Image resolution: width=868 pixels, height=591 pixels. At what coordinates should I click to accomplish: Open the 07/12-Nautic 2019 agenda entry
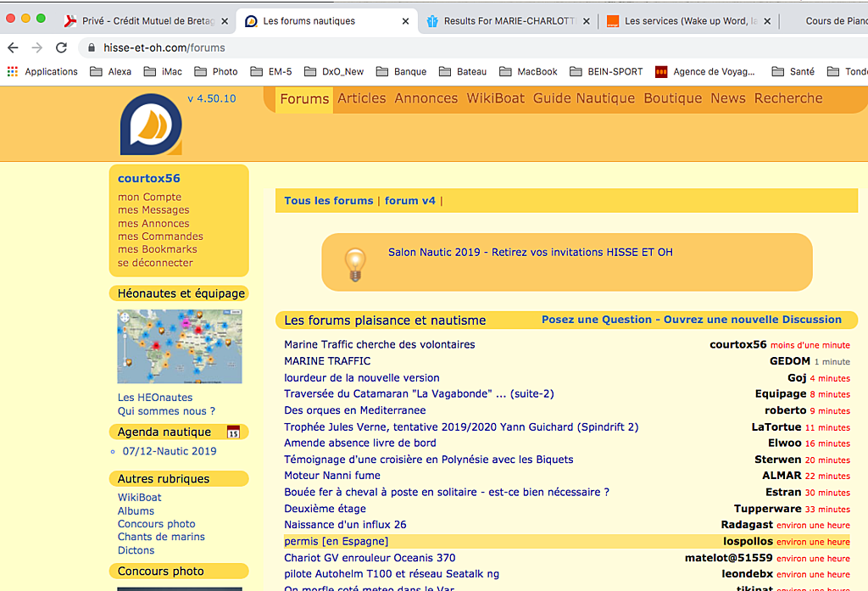coord(170,451)
